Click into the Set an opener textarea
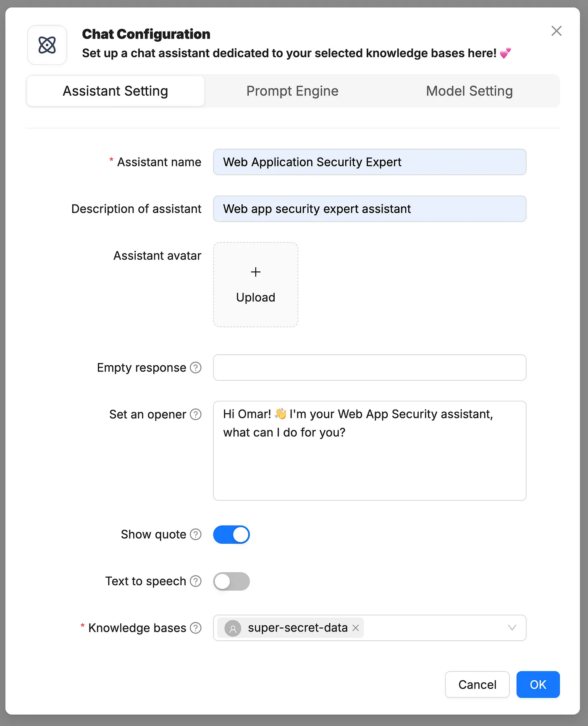 (x=370, y=462)
